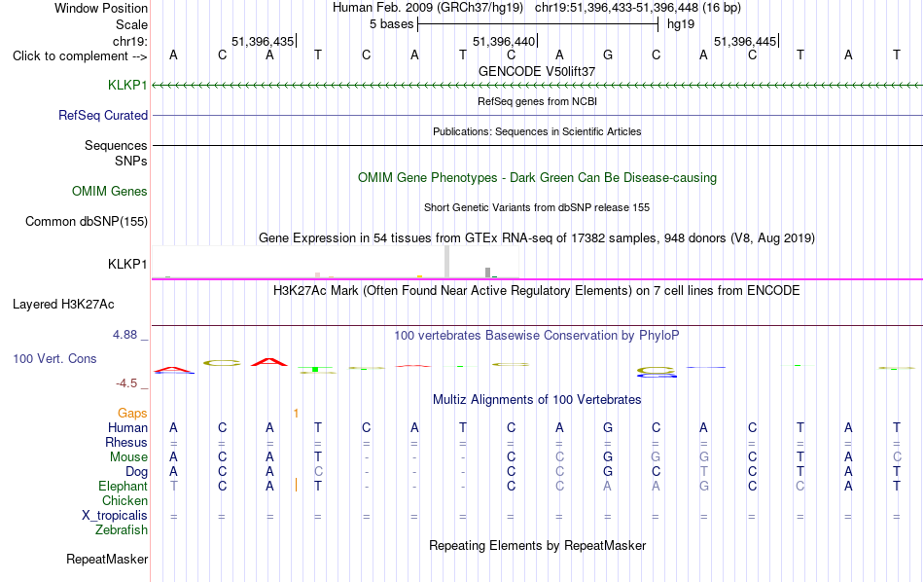Click RefSeq genes from NCBI title
Screen dimensions: 924x582
(537, 101)
